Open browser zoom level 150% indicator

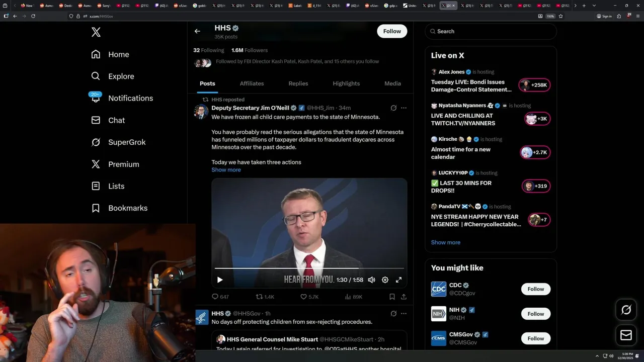tap(550, 16)
